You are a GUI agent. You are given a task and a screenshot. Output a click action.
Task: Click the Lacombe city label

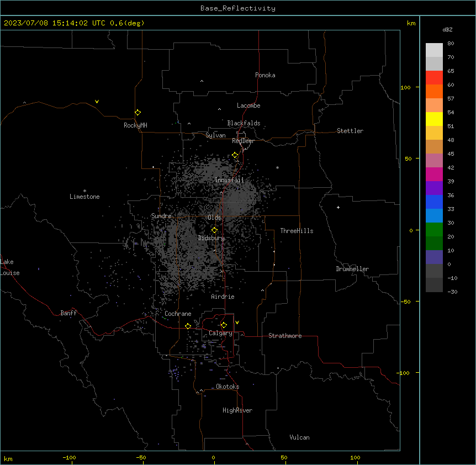[x=248, y=105]
